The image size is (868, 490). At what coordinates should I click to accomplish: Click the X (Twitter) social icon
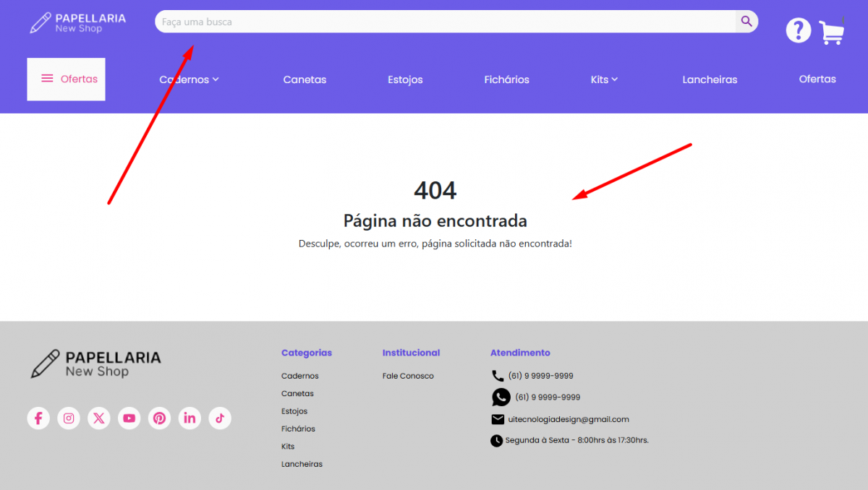99,418
